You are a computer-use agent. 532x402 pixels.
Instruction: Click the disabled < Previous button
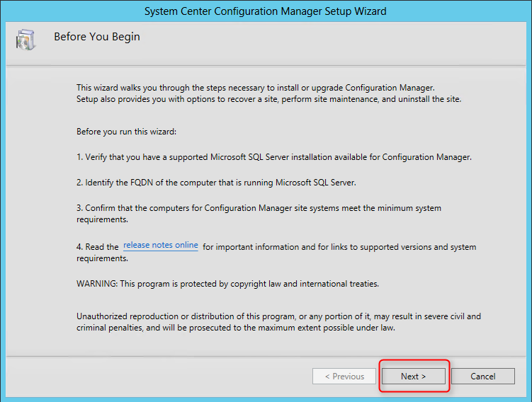[344, 377]
